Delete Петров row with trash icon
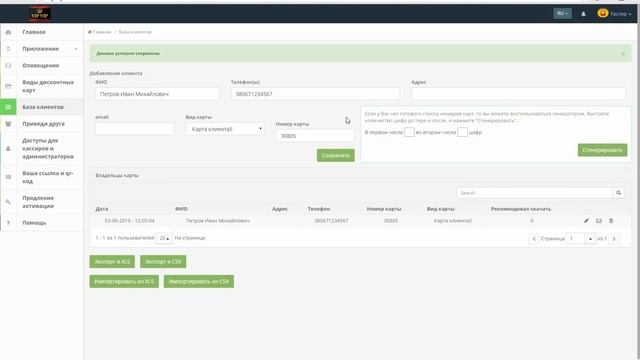Screen dimensions: 640x360 [x=611, y=220]
